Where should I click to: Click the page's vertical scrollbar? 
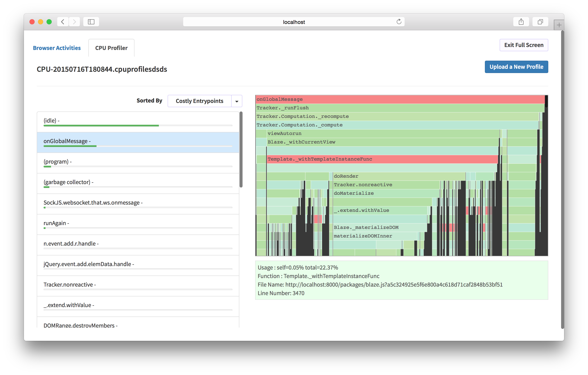pos(562,180)
